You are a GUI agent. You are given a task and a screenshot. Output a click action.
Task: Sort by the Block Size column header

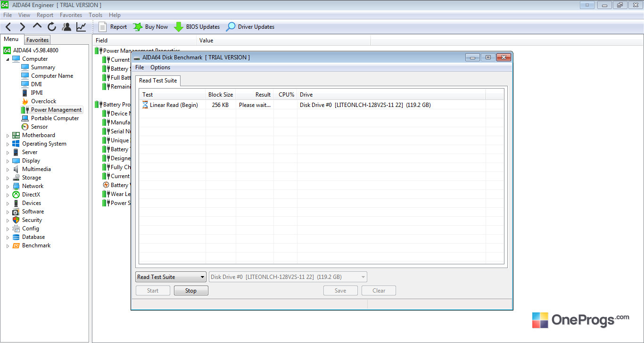[x=221, y=95]
